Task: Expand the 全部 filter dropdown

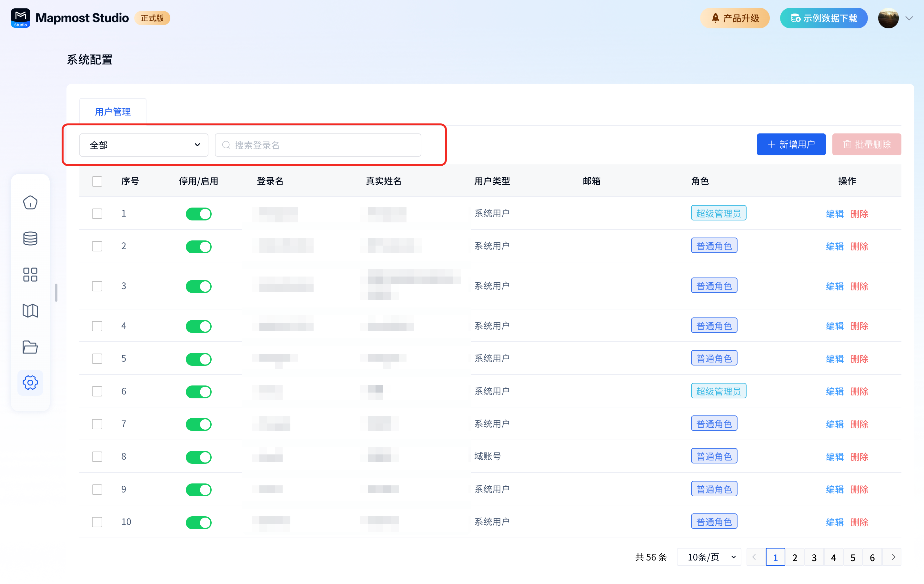Action: point(144,145)
